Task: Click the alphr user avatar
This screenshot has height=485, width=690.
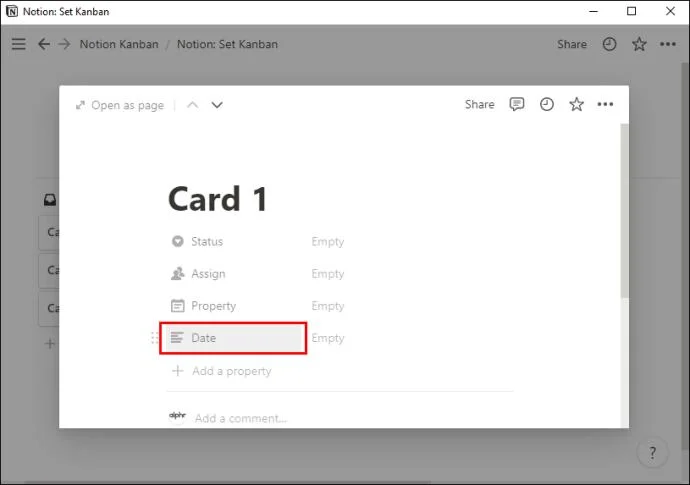Action: coord(177,415)
